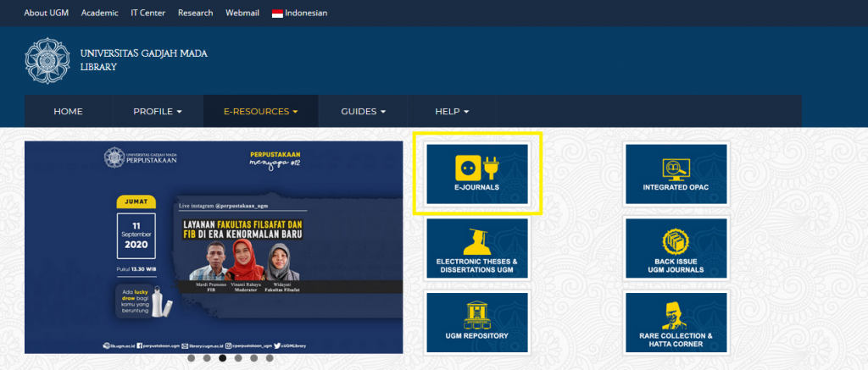
Task: Open the UGM Repository tile
Action: coord(477,323)
